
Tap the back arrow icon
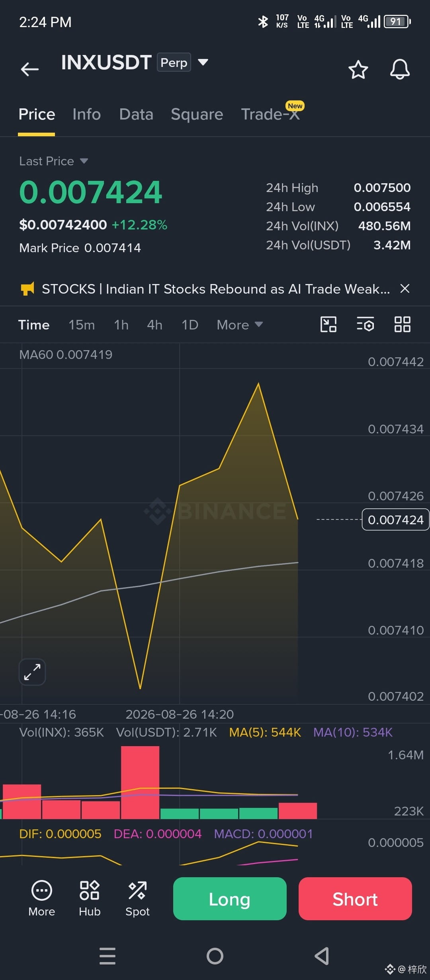pyautogui.click(x=30, y=69)
